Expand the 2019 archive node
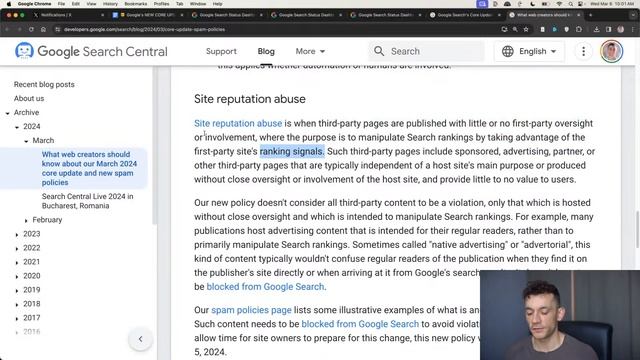The width and height of the screenshot is (640, 360). [x=17, y=291]
